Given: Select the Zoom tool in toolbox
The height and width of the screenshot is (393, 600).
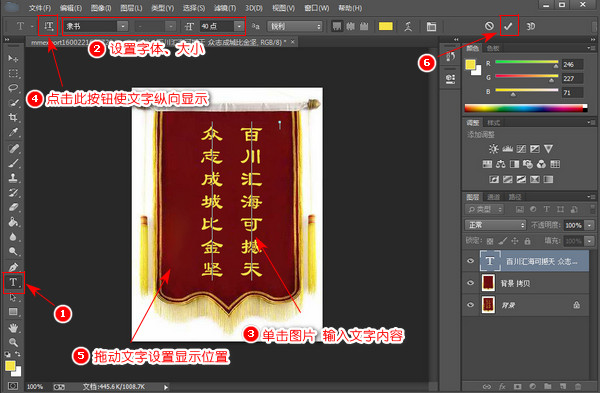Looking at the screenshot, I should pos(13,342).
